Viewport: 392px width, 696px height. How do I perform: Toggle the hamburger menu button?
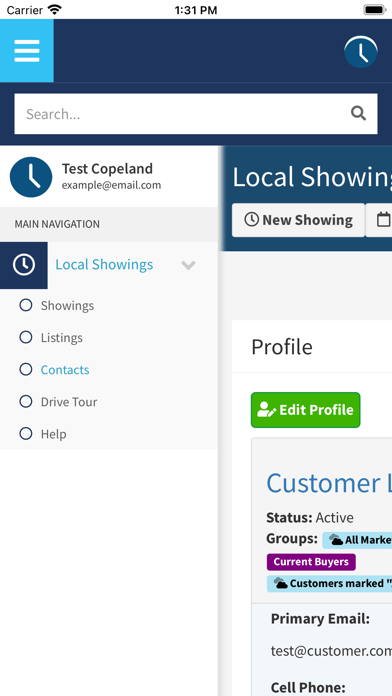coord(27,51)
